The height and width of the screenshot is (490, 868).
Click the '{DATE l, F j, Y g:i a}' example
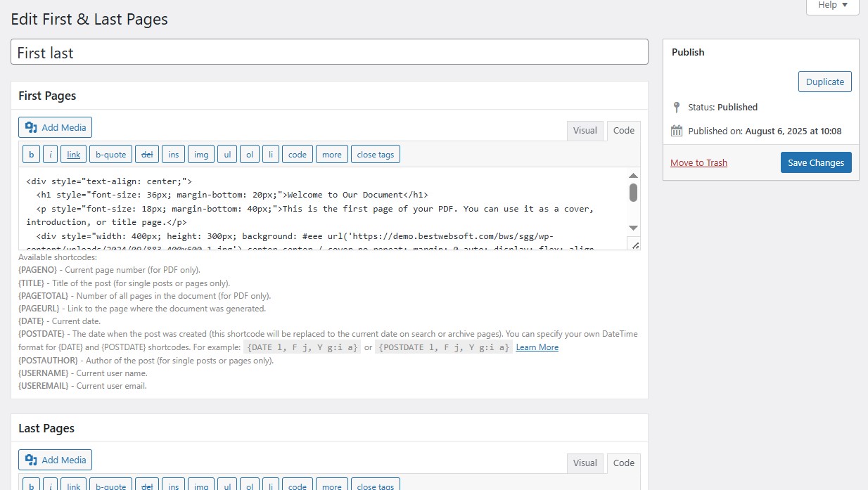tap(302, 347)
